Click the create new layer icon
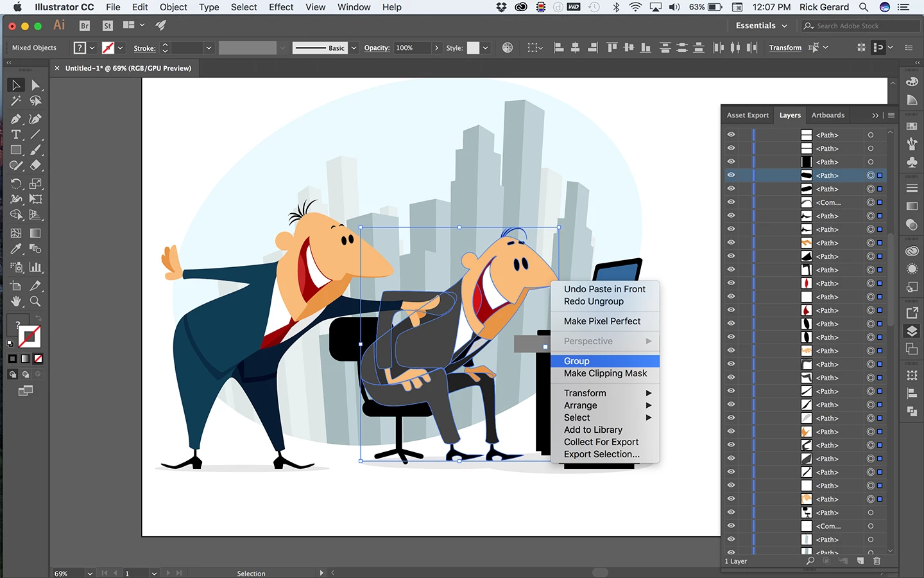 coord(860,561)
